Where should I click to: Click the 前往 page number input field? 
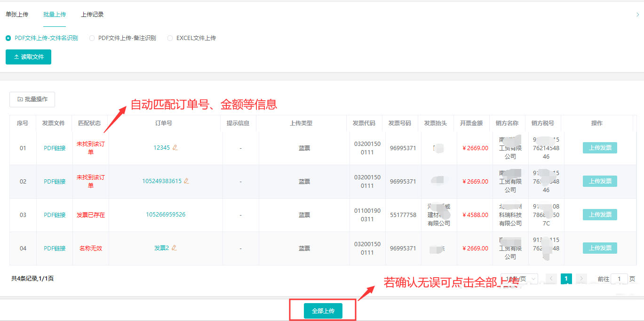(620, 279)
